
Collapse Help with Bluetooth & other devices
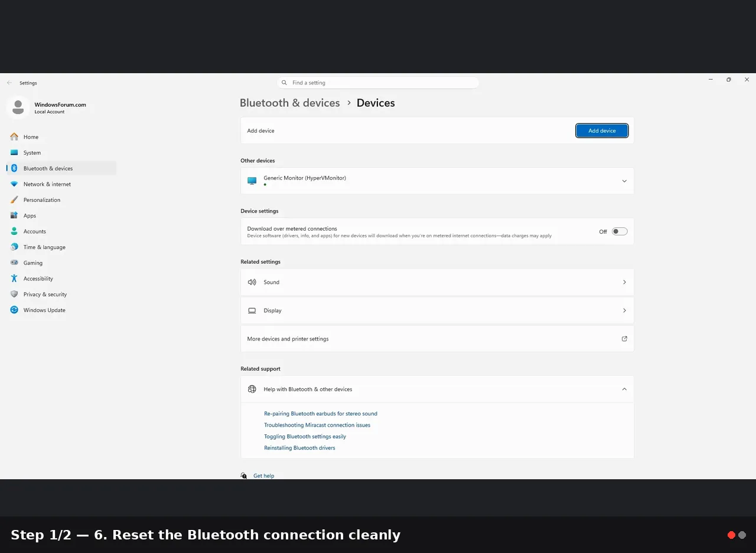click(x=624, y=389)
